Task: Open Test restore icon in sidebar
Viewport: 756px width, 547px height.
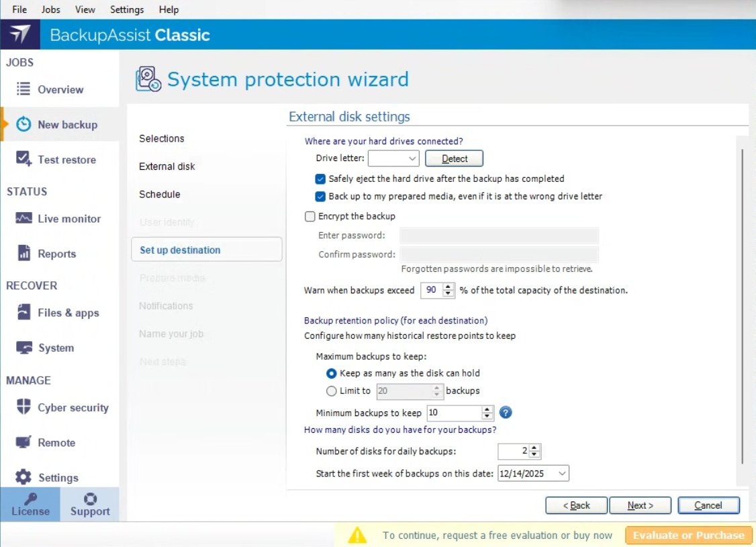Action: 23,159
